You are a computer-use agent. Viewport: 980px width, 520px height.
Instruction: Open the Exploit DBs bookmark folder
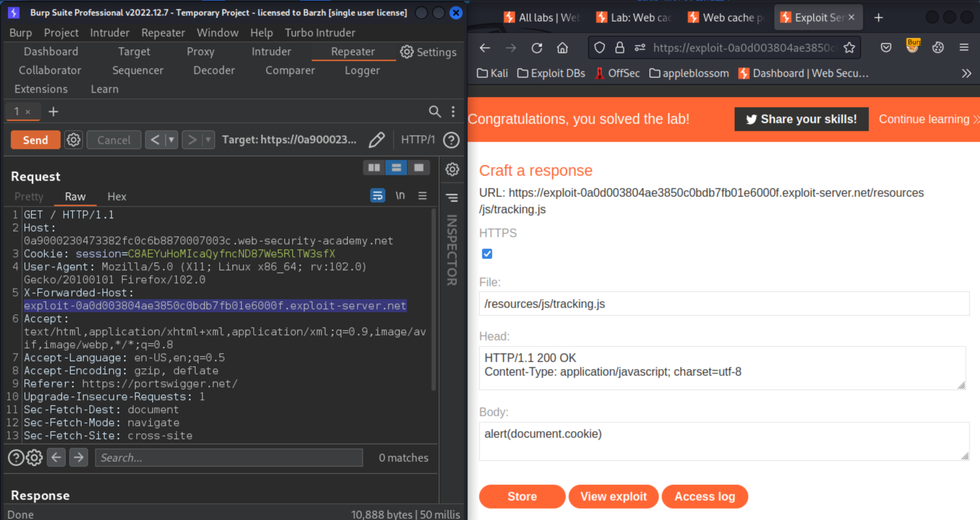[x=551, y=73]
